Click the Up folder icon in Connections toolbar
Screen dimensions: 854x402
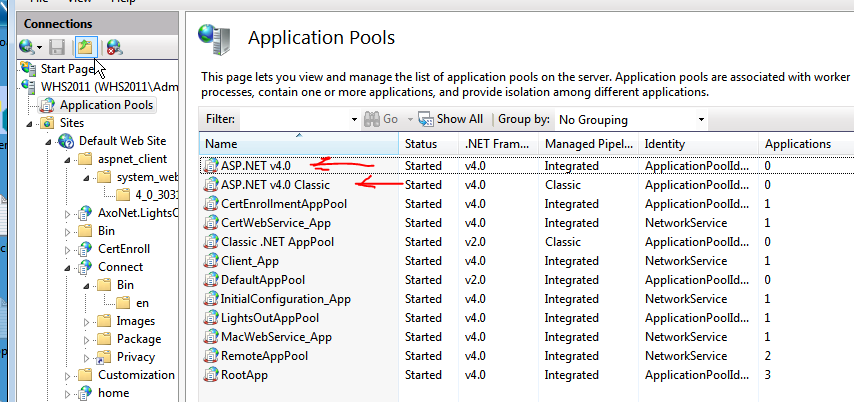[85, 47]
